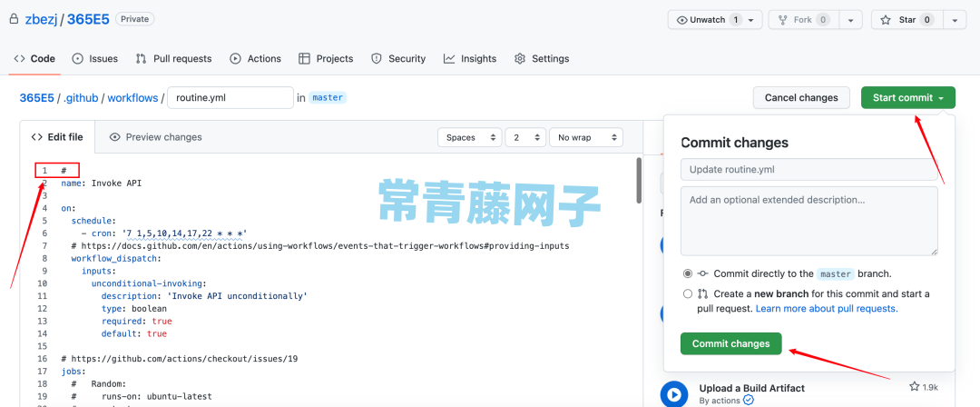980x407 pixels.
Task: Open the Actions tab
Action: pos(256,59)
